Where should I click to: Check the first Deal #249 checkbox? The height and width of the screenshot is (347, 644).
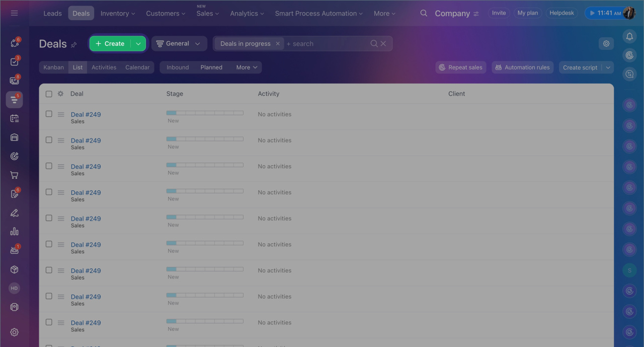pos(49,114)
